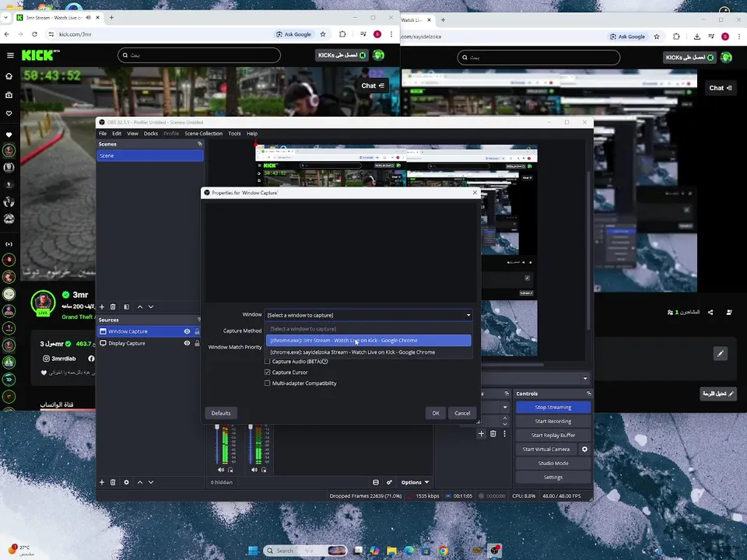This screenshot has width=747, height=560.
Task: Click Stop Streaming in Controls
Action: [x=553, y=407]
